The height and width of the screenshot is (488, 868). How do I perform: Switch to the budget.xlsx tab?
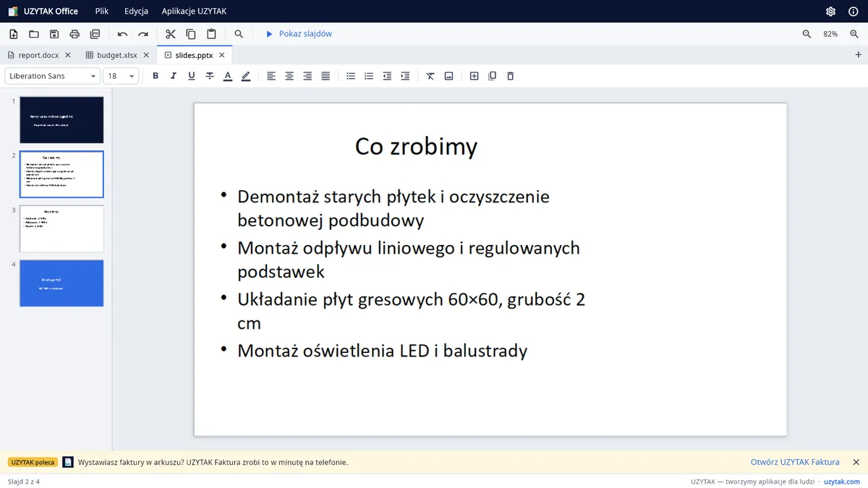tap(117, 55)
